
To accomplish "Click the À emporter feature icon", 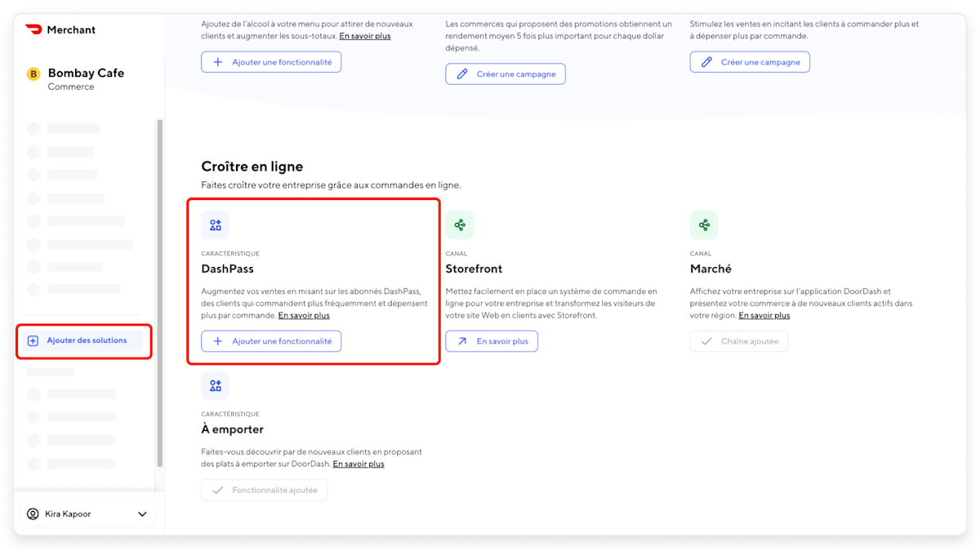I will (216, 385).
